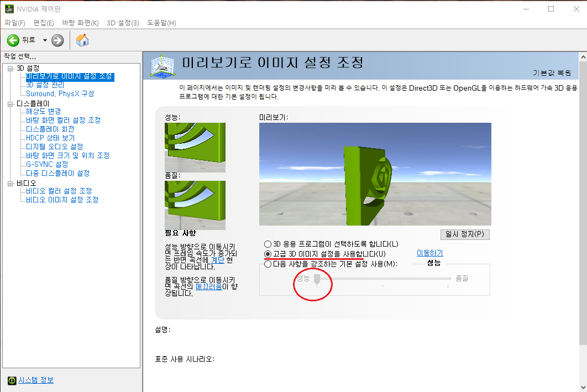
Task: Select 다음 사항을 강조하는 기본 설정 사용 radio
Action: [268, 264]
